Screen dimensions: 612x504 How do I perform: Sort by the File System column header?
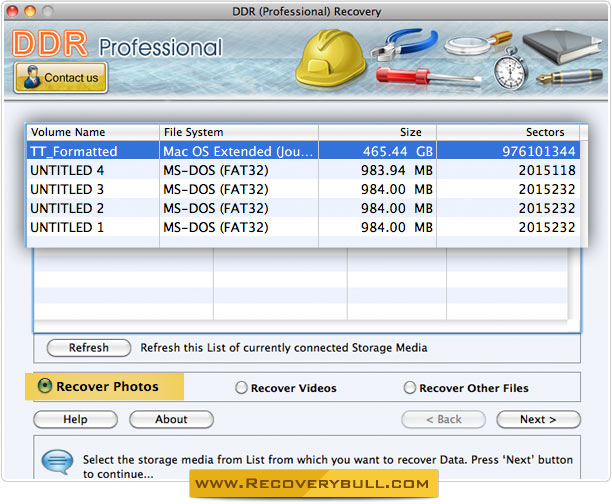pos(239,132)
